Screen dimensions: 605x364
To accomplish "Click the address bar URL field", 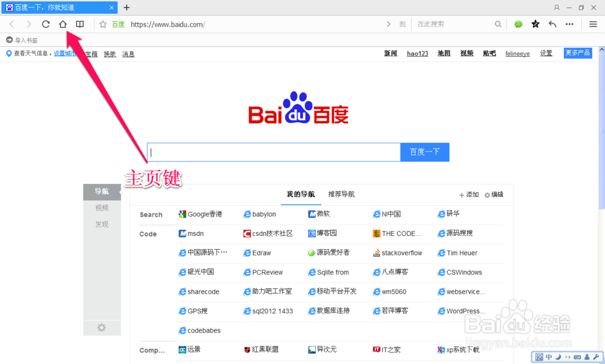I will (x=255, y=24).
